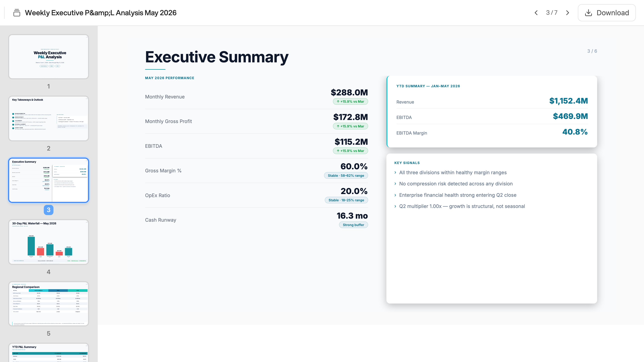Open the YTD P&L Summary thumbnail
The image size is (644, 362).
click(49, 353)
